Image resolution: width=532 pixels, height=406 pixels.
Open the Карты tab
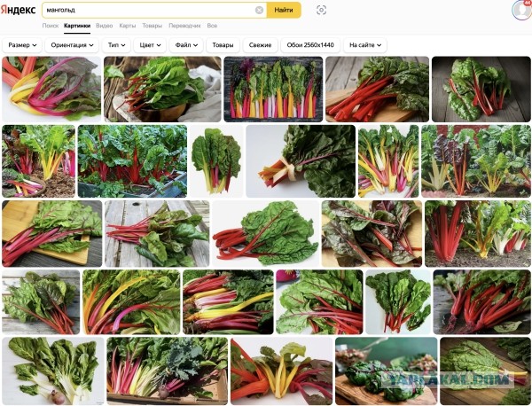[127, 26]
